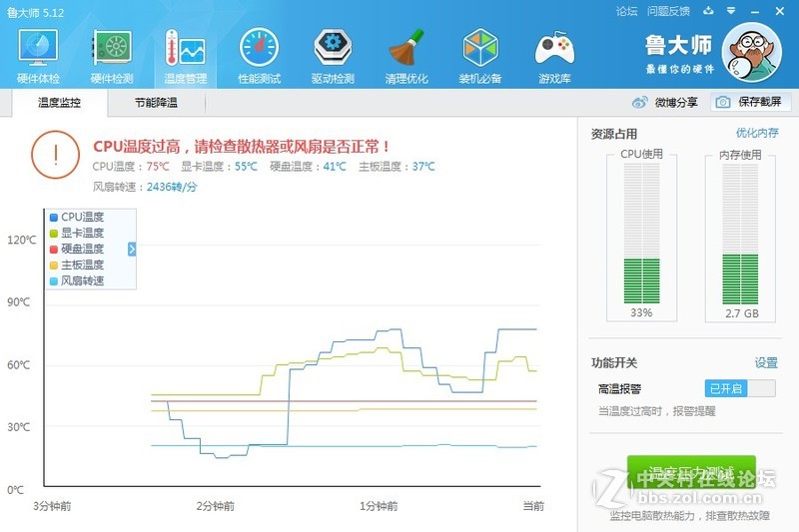
Task: Click the 2分钟前 axis label
Action: (215, 506)
